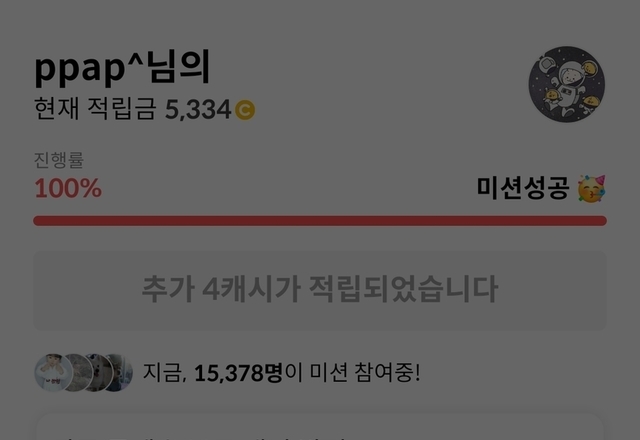Open the first participant avatar with child
This screenshot has width=640, height=440.
click(x=53, y=373)
